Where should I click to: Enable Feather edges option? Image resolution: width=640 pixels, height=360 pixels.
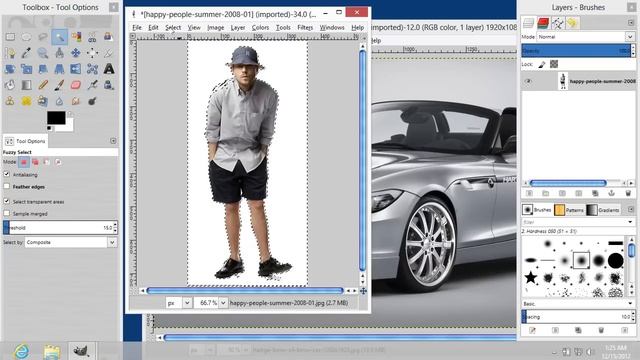(x=7, y=186)
